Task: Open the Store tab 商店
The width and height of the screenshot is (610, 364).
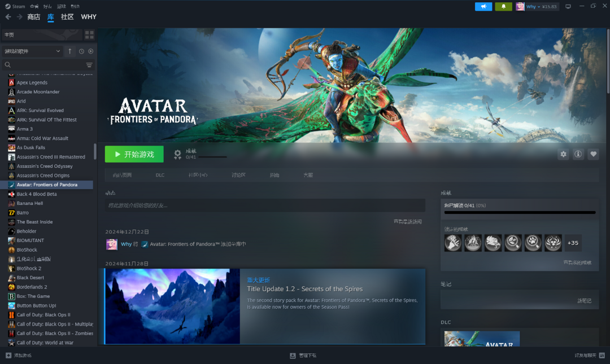Action: 34,17
